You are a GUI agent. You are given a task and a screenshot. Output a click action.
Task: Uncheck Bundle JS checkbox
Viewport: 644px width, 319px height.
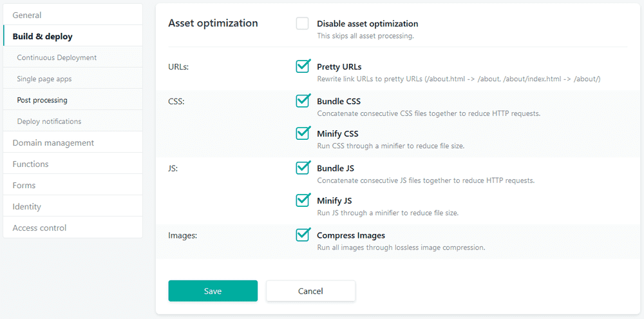[x=303, y=168]
